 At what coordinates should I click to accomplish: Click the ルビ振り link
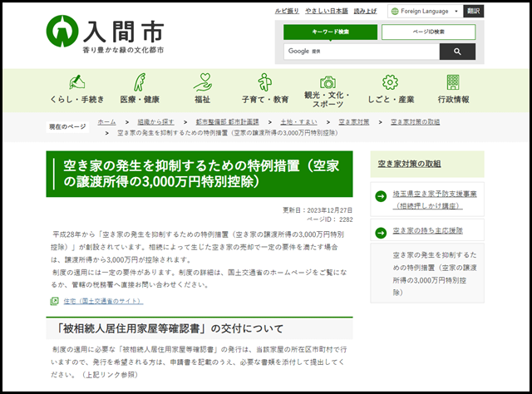[287, 11]
